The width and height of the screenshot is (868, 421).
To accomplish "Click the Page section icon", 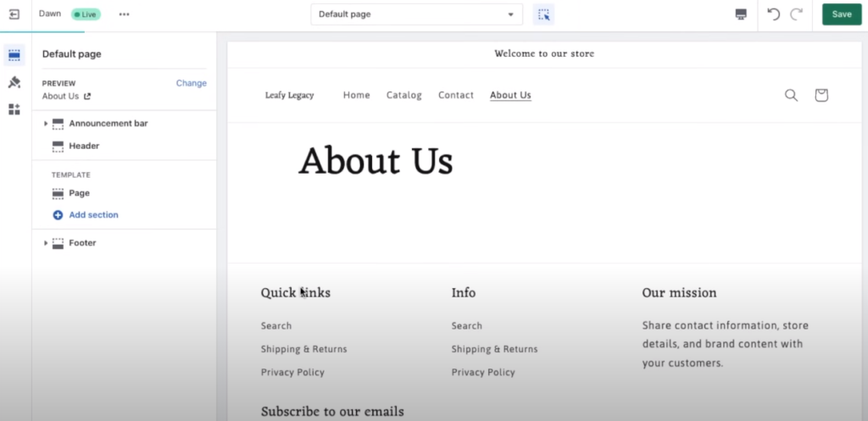I will click(58, 193).
